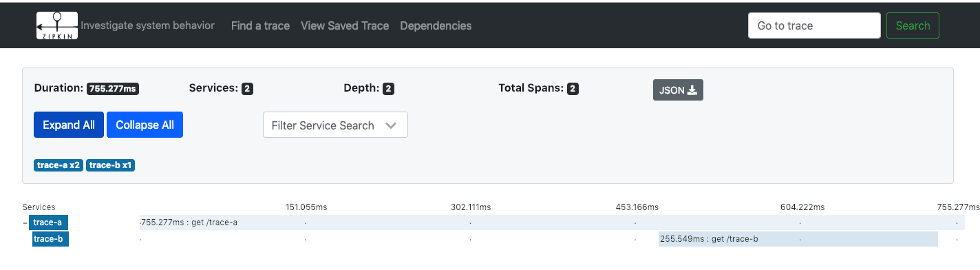Open the get /trace-b span bar

point(798,239)
